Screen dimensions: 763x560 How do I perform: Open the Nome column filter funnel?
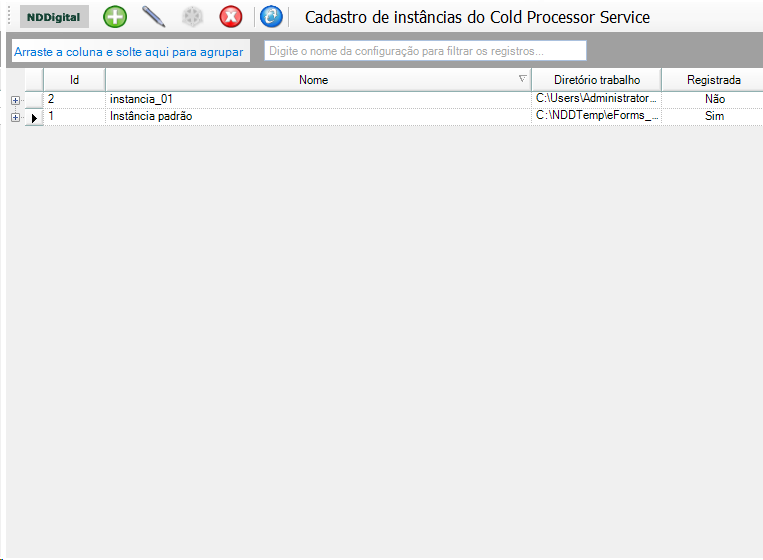click(x=523, y=78)
